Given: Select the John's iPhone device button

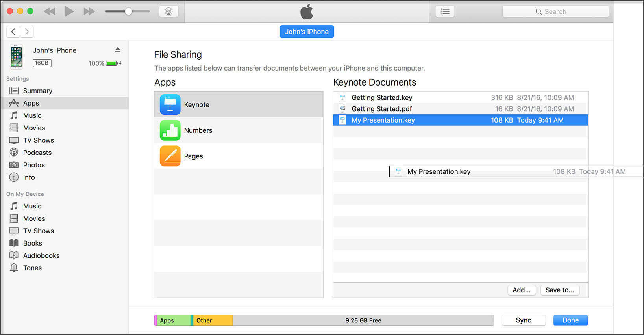Looking at the screenshot, I should tap(307, 32).
